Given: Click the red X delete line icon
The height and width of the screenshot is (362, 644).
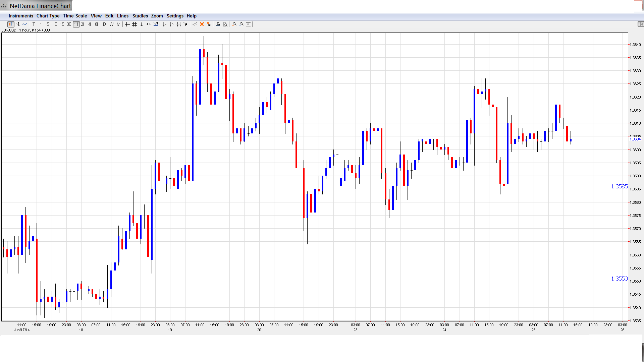Looking at the screenshot, I should coord(202,24).
